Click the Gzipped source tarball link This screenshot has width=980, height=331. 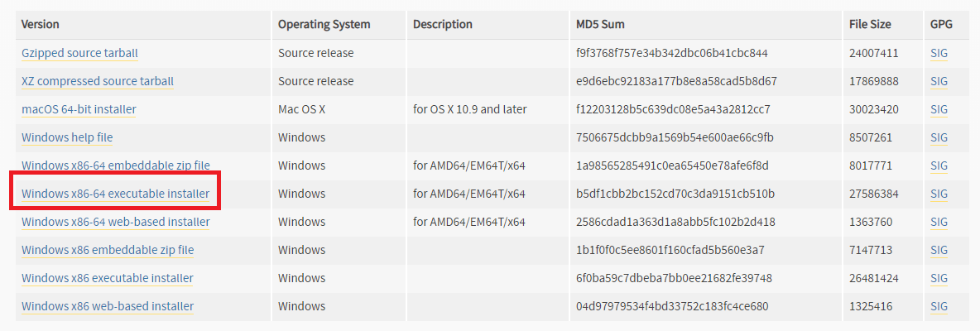[x=79, y=53]
